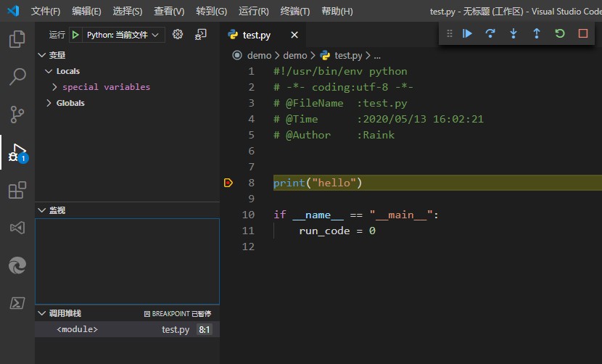Open the 帮助(H) menu
The width and height of the screenshot is (602, 364).
coord(337,11)
